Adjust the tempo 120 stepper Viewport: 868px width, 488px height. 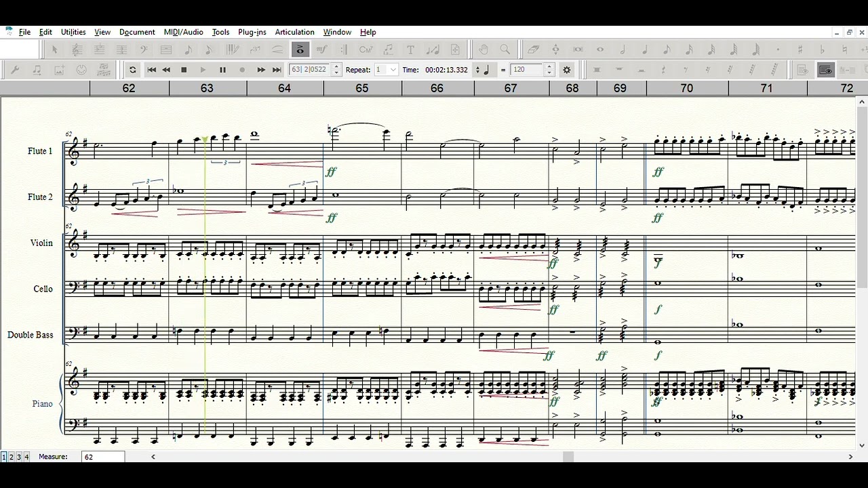[549, 70]
